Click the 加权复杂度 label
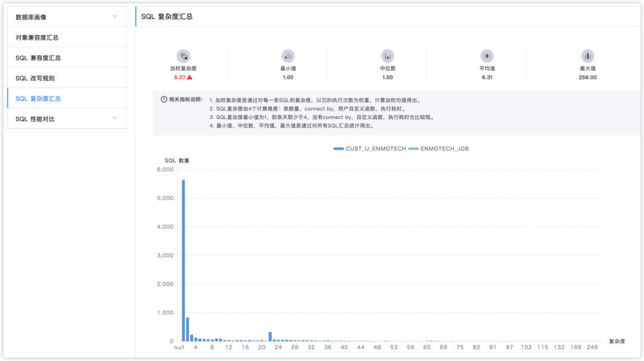The width and height of the screenshot is (644, 361). (183, 69)
